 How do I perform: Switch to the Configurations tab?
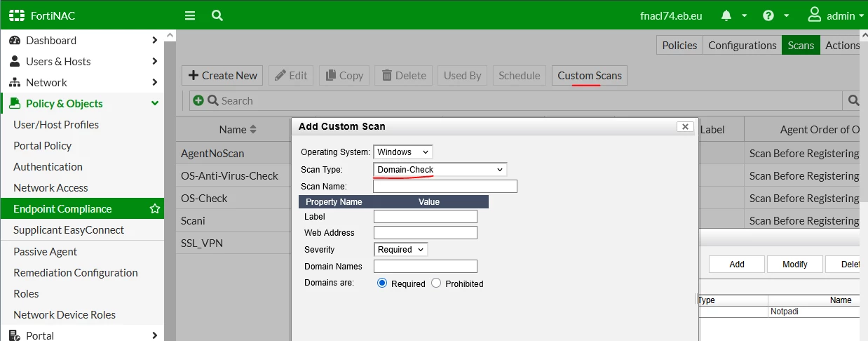click(x=742, y=45)
